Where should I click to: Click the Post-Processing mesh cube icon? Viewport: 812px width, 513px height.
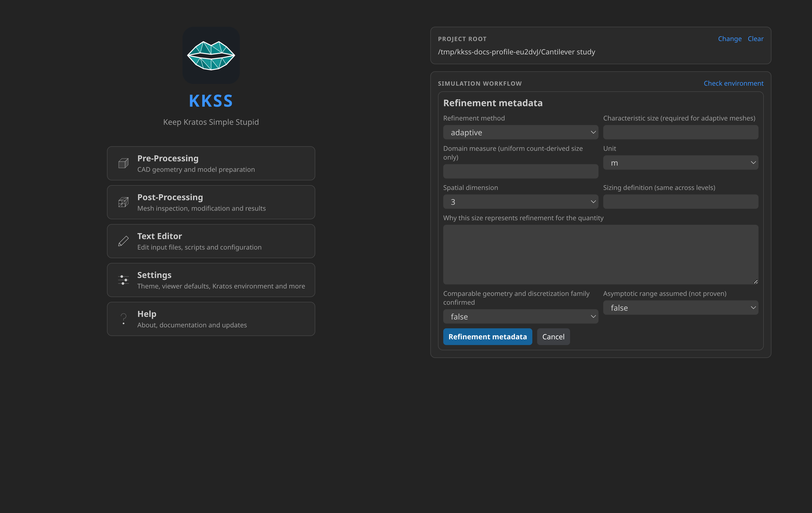coord(123,202)
